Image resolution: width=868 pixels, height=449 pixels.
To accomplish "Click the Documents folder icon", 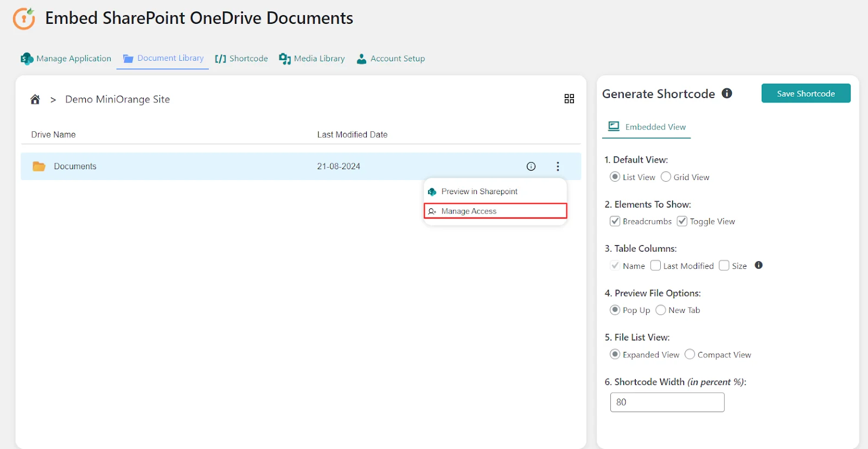I will point(39,166).
